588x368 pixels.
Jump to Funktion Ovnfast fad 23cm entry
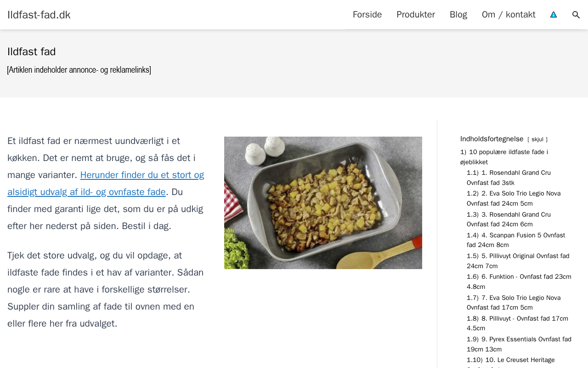click(519, 282)
